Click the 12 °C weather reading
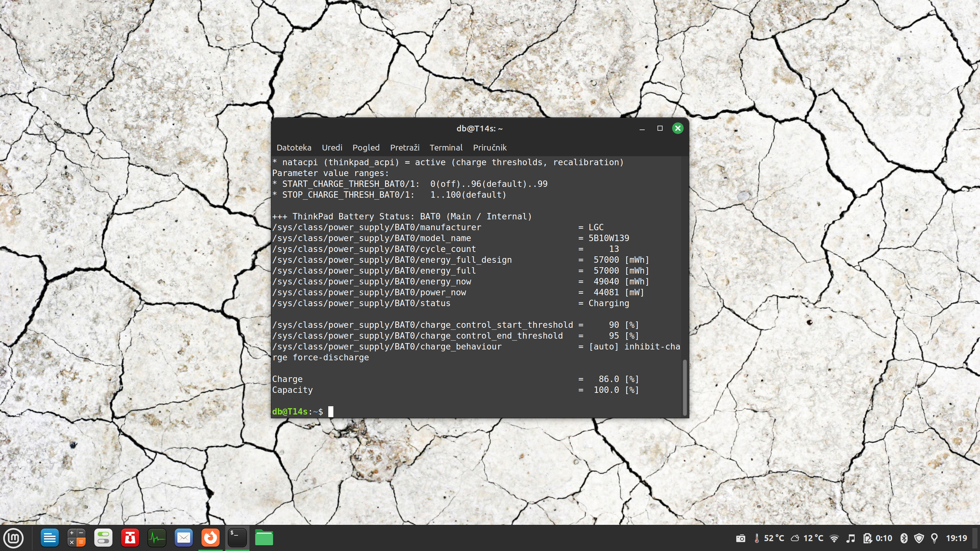Screen dimensions: 980x551 813,538
